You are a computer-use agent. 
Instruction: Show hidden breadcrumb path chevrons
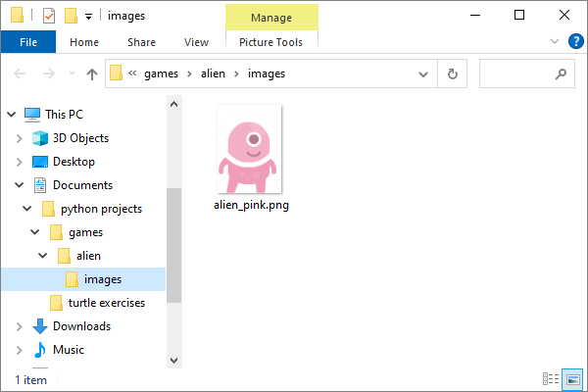[132, 73]
